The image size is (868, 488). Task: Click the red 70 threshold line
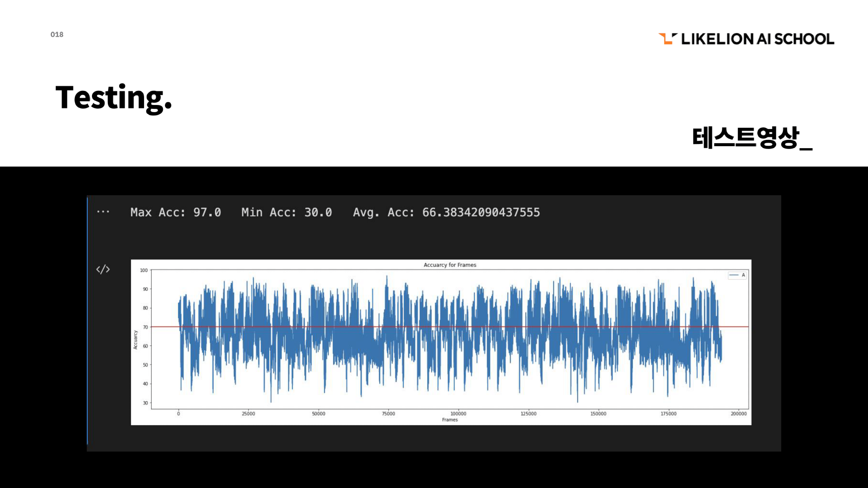(165, 327)
